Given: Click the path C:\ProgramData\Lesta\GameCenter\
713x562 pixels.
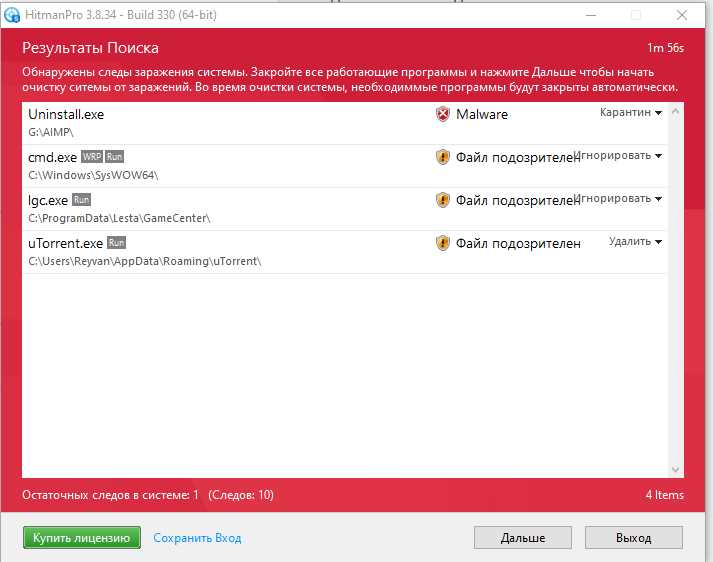Looking at the screenshot, I should 119,218.
